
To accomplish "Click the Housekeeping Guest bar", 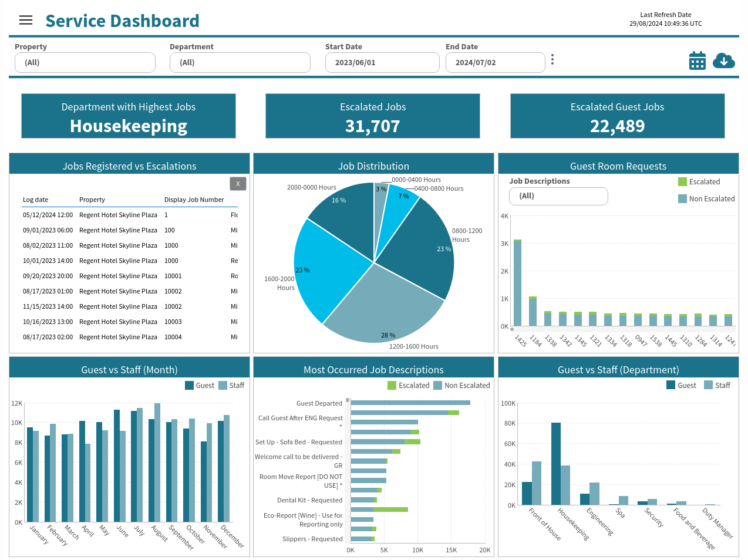I will 556,464.
